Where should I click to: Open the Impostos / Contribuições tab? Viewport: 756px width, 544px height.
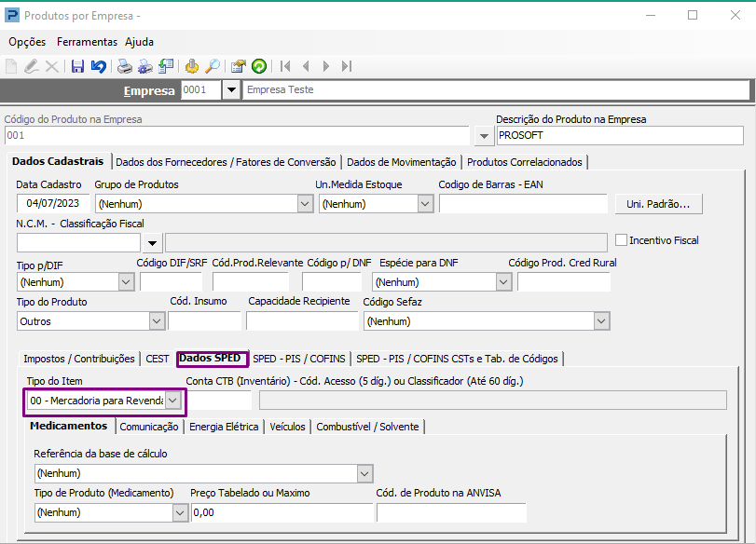[79, 359]
